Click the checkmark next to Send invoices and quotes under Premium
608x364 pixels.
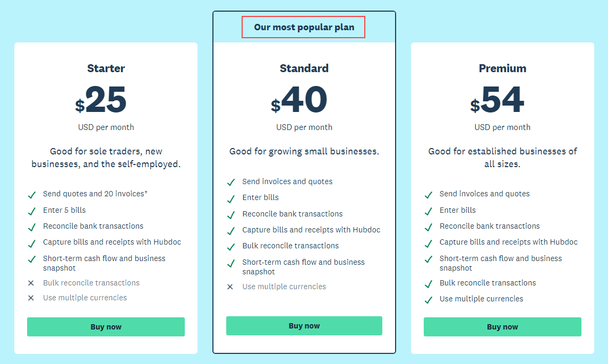pos(428,194)
